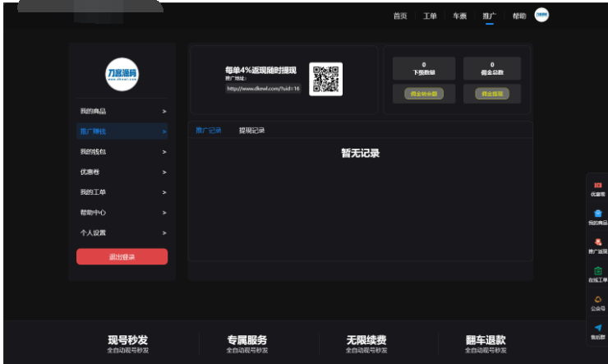Click chevron next to 推广赚钱 in sidebar
The width and height of the screenshot is (608, 364).
(x=164, y=131)
